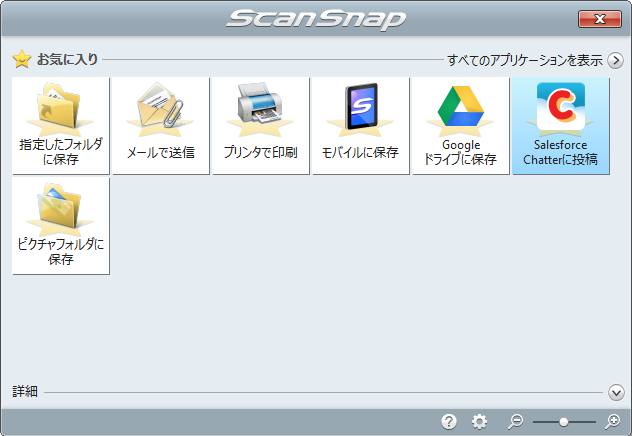This screenshot has height=436, width=632.
Task: Choose プリンタで印刷 printer icon
Action: coord(260,126)
